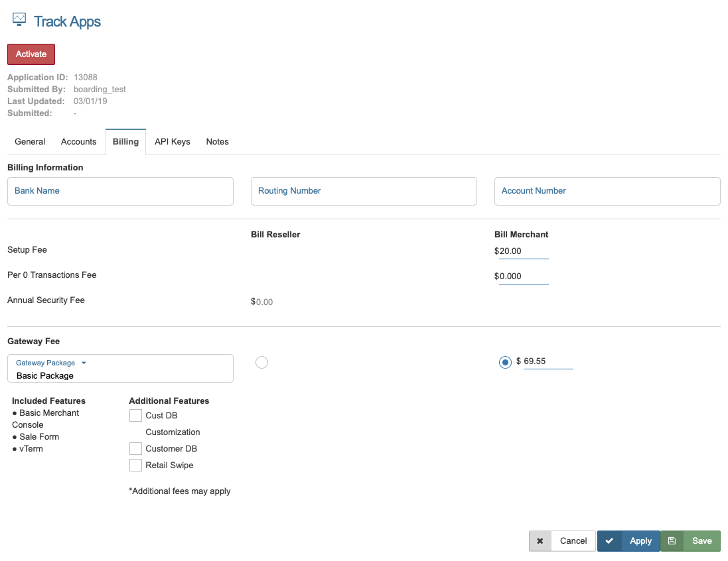View the Notes tab
Screen dimensions: 728x561
[217, 142]
